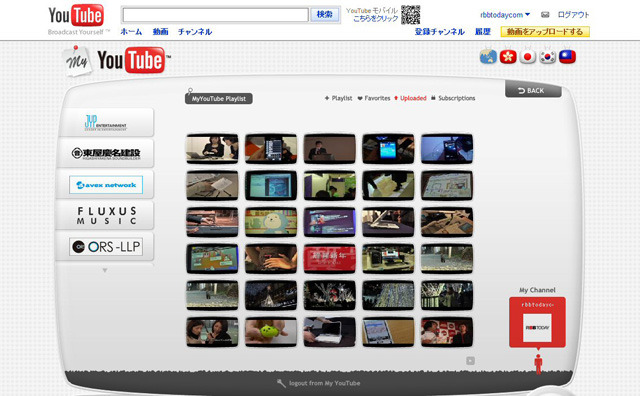Expand the rbbtodaycom account dropdown

point(505,15)
